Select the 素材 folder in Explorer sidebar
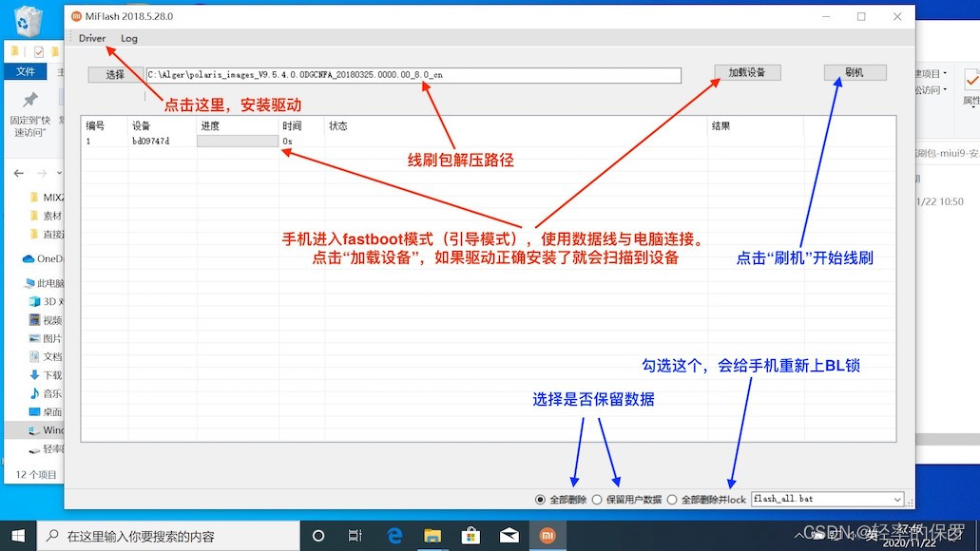Image resolution: width=980 pixels, height=551 pixels. click(47, 216)
